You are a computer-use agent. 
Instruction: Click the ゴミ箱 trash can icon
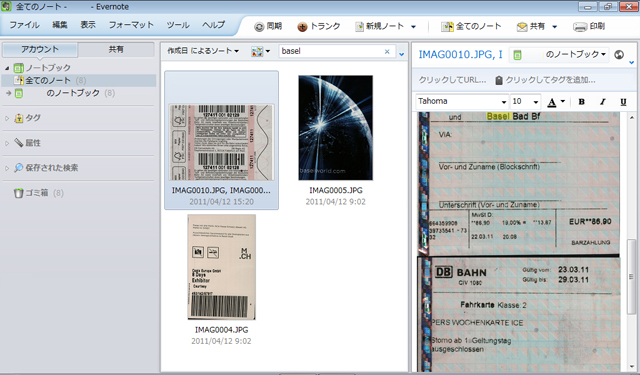tap(18, 193)
